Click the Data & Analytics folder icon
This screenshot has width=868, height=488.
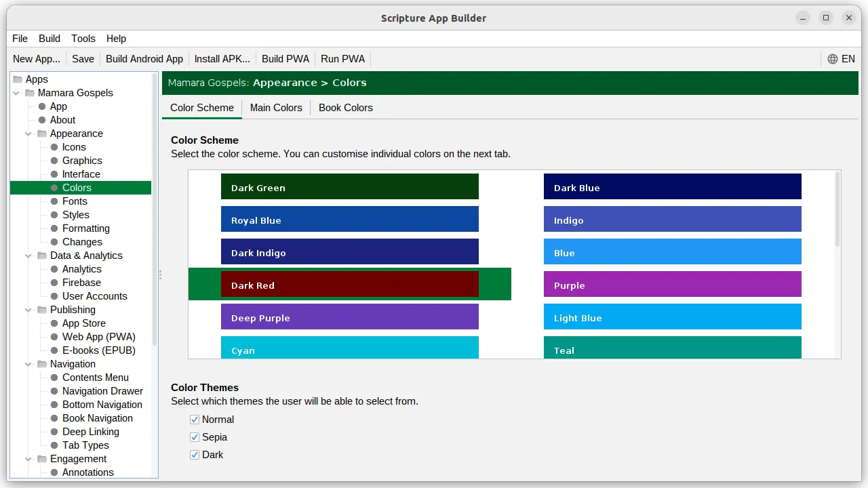(x=42, y=256)
